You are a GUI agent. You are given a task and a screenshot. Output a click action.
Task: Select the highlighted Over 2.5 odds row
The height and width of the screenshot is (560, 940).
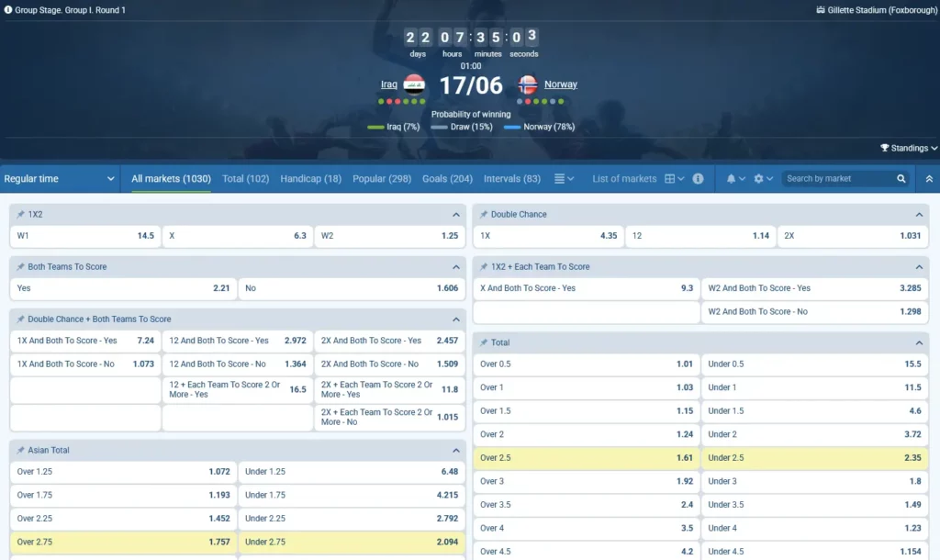(x=587, y=458)
